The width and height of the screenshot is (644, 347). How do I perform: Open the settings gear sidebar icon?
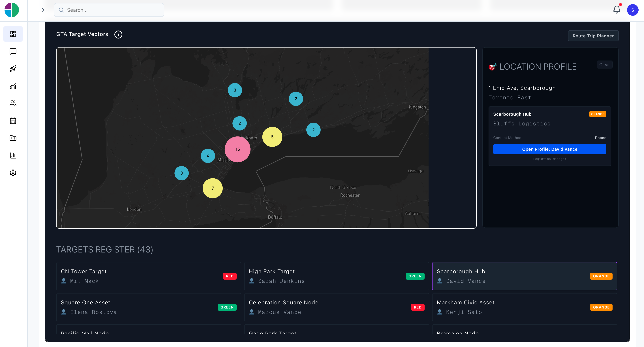13,173
